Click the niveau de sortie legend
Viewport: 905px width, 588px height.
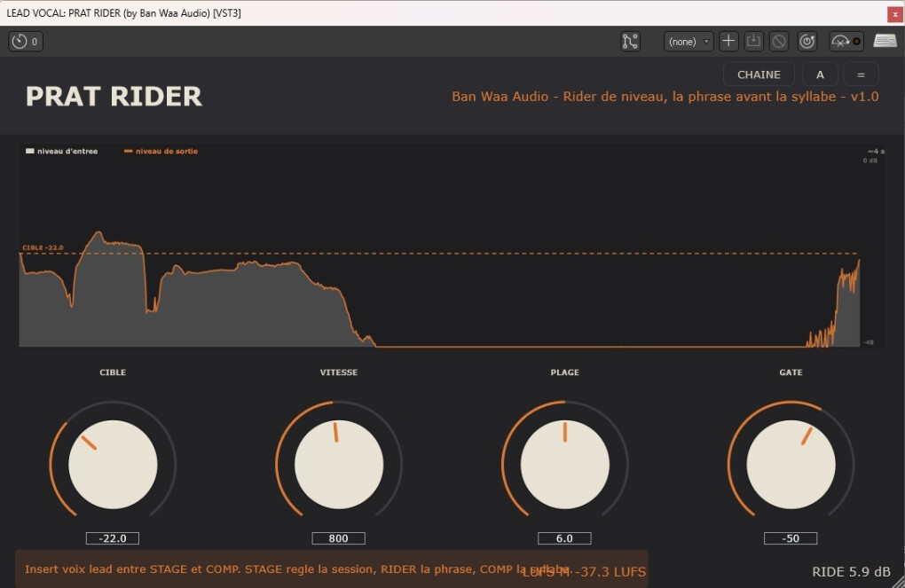click(161, 151)
